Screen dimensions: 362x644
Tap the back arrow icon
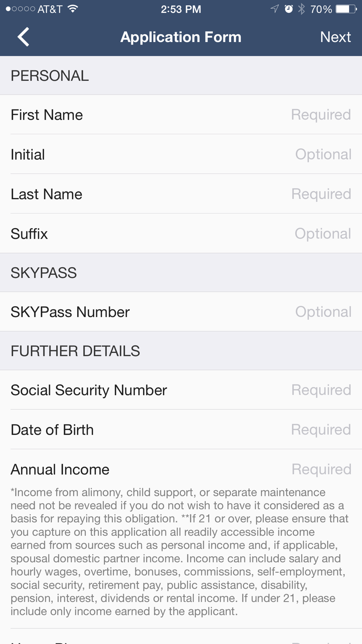click(x=24, y=37)
